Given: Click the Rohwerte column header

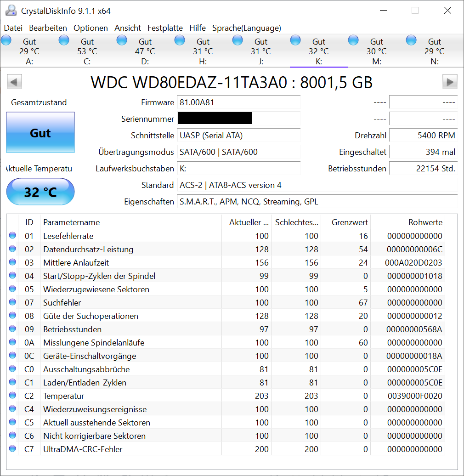Looking at the screenshot, I should point(407,222).
